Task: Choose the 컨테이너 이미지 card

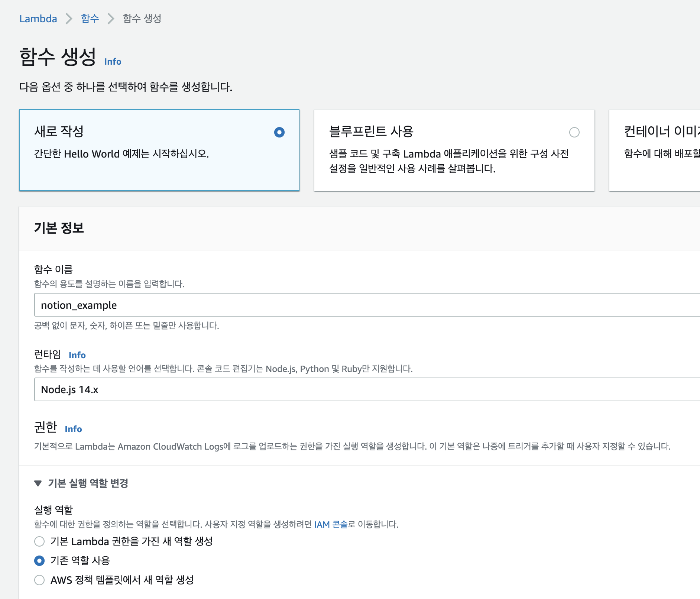Action: pyautogui.click(x=655, y=150)
